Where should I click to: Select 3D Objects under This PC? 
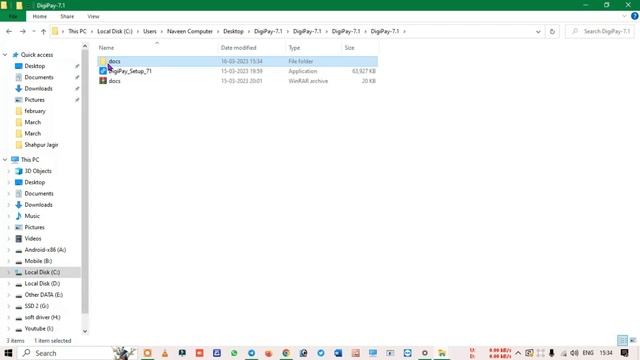point(38,171)
